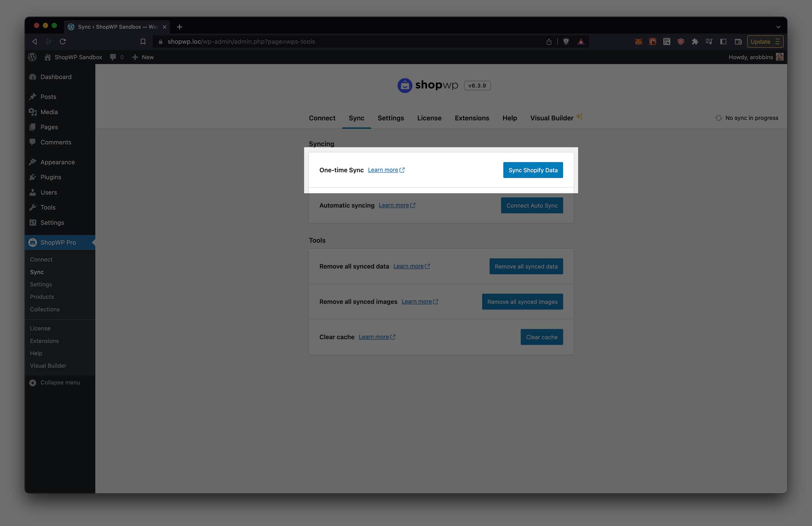Open Comments in the sidebar
This screenshot has width=812, height=526.
(56, 142)
